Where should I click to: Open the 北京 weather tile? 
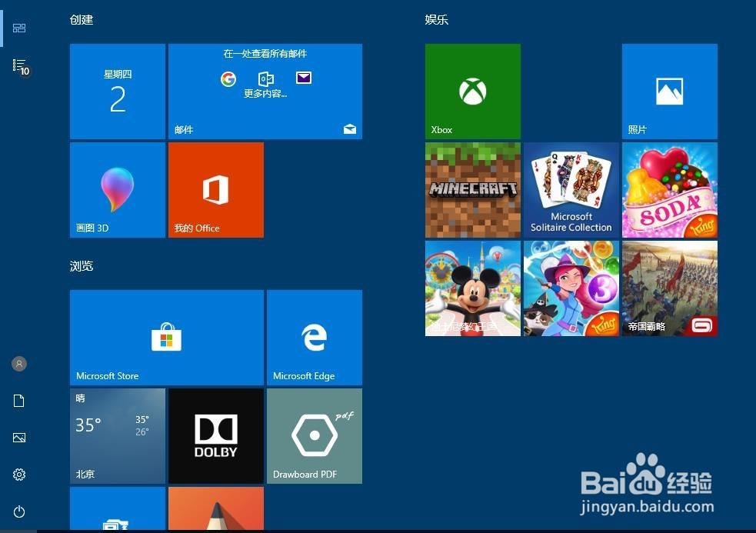click(118, 436)
